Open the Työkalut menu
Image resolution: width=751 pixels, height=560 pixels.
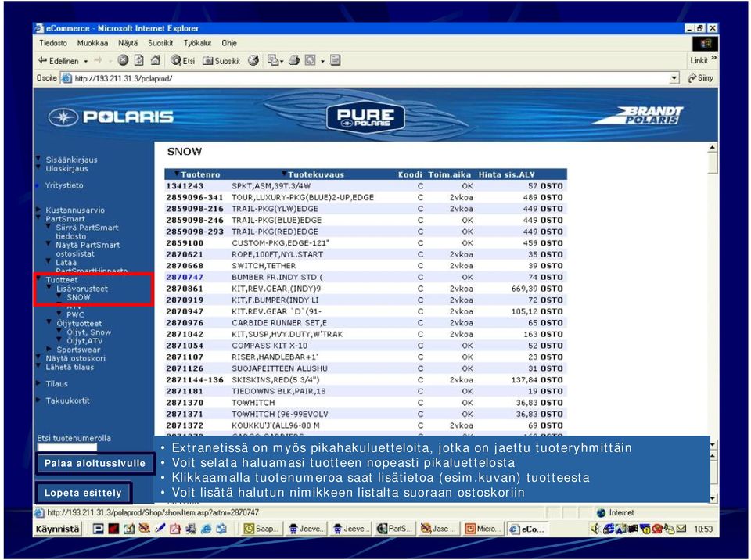[197, 43]
